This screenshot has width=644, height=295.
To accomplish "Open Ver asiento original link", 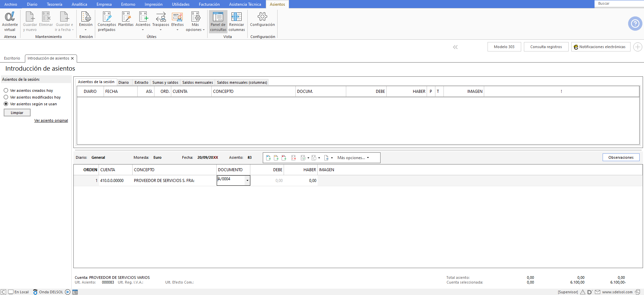I will click(51, 120).
